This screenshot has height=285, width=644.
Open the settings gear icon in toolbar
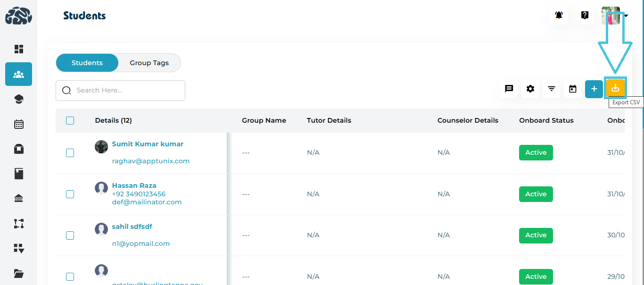[530, 89]
